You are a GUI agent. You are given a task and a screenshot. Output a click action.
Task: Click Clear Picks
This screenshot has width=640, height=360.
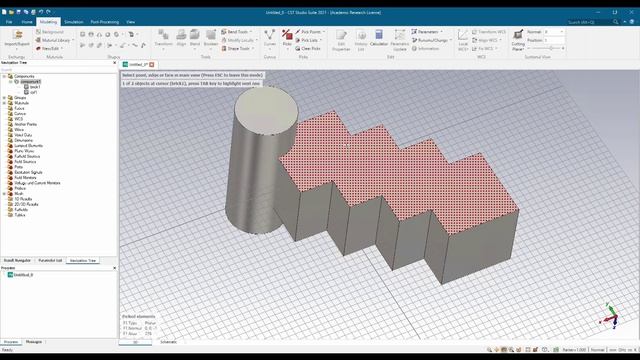(308, 48)
